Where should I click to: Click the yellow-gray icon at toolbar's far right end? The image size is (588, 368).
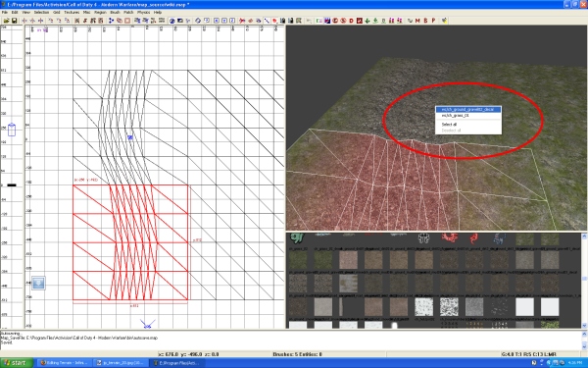(444, 21)
